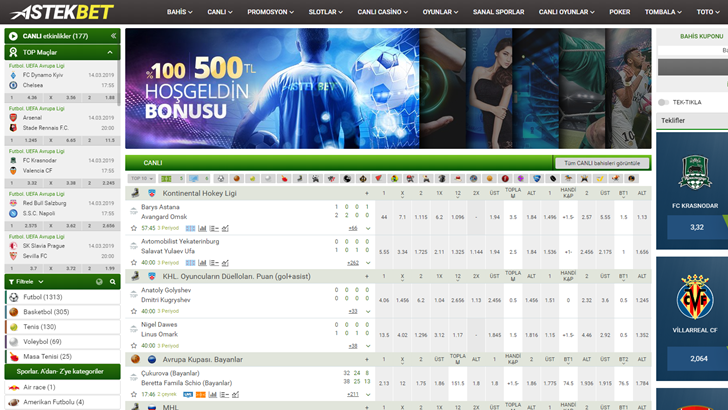Expand markets chevron for Nigel Dawes row

click(368, 346)
